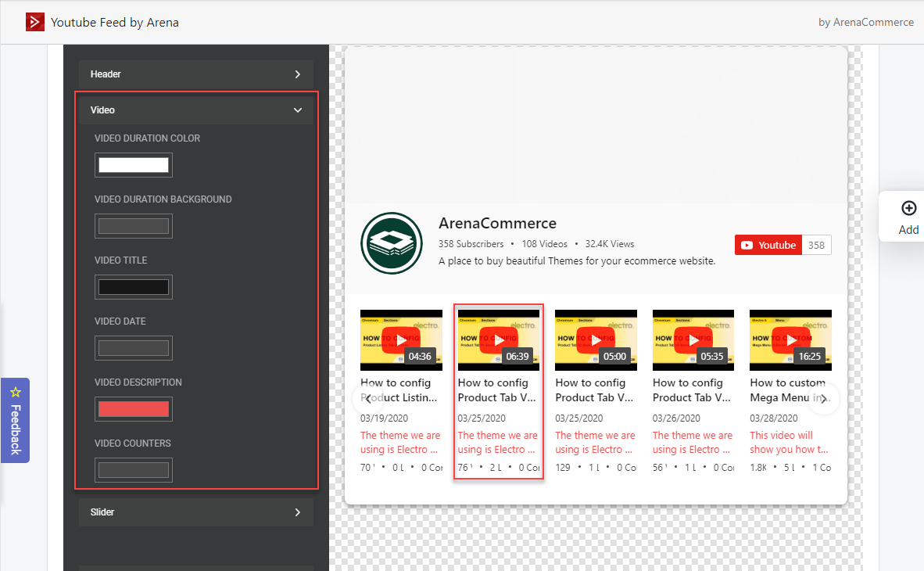
Task: Expand the Header section
Action: (195, 74)
